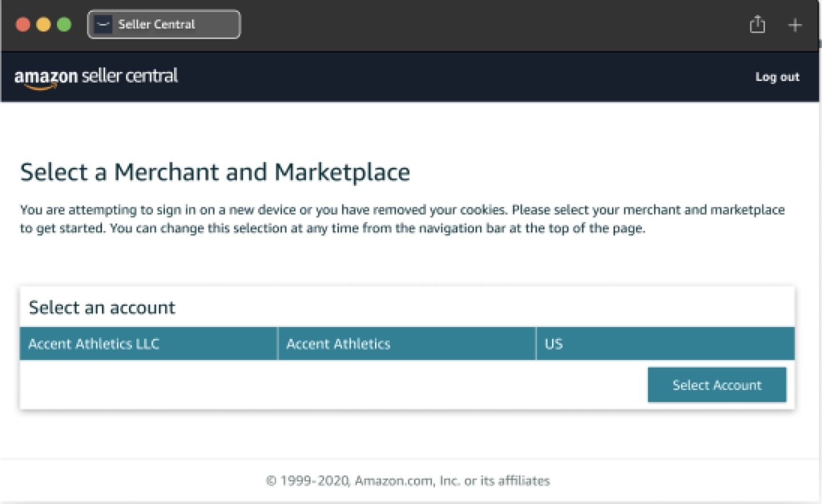Viewport: 822px width, 504px height.
Task: Expand the Select an account section header
Action: [x=102, y=307]
